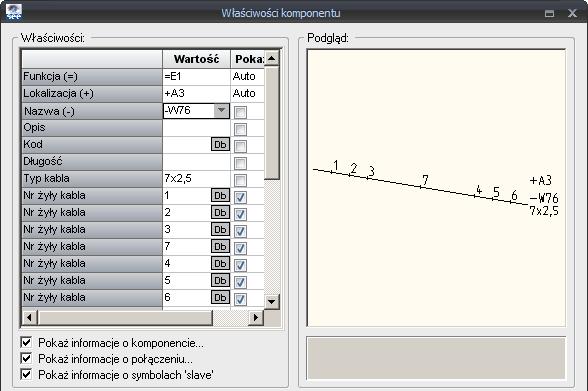The height and width of the screenshot is (391, 588).
Task: Select the Opis row label
Action: (x=92, y=127)
